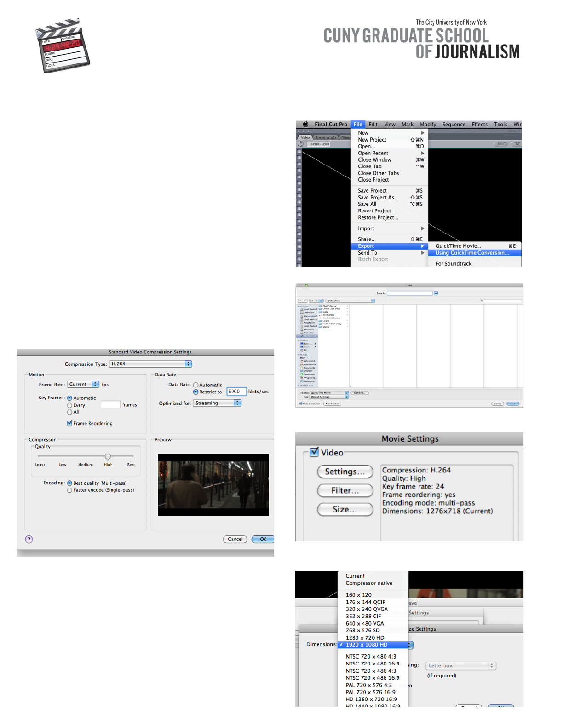Open the Filter button in Movie Settings

345,490
